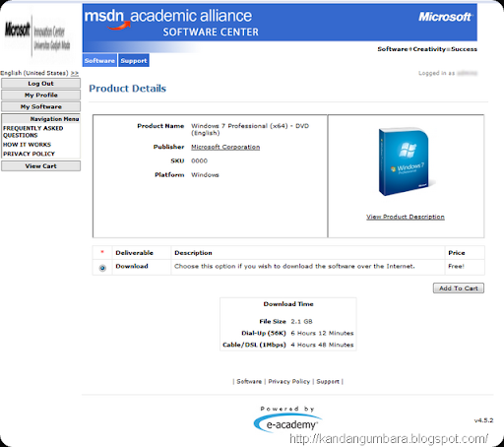The width and height of the screenshot is (504, 447).
Task: Select the '4 Hours 48 Minutes' value
Action: 322,345
